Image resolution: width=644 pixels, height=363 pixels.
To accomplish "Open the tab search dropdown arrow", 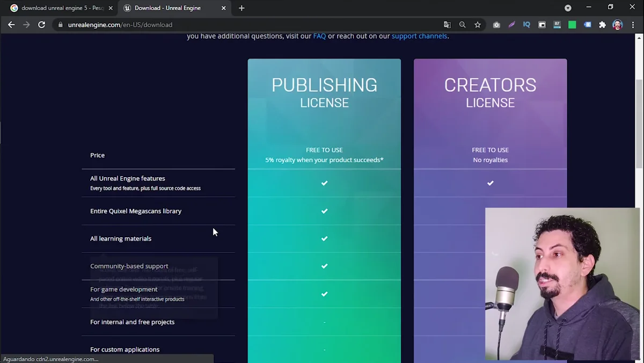I will 568,8.
